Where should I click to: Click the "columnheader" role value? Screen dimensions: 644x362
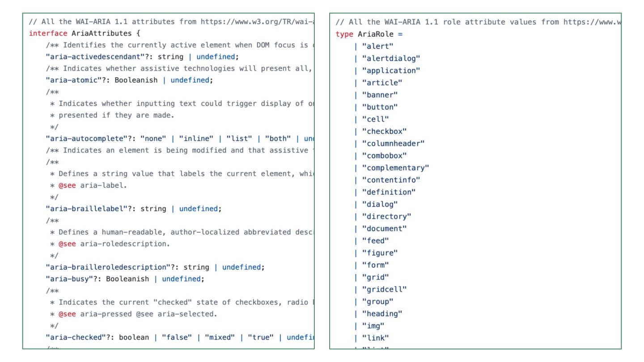(x=393, y=143)
